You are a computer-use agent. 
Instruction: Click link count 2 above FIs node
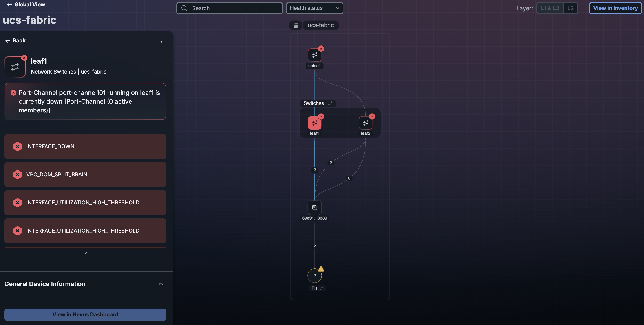click(314, 246)
